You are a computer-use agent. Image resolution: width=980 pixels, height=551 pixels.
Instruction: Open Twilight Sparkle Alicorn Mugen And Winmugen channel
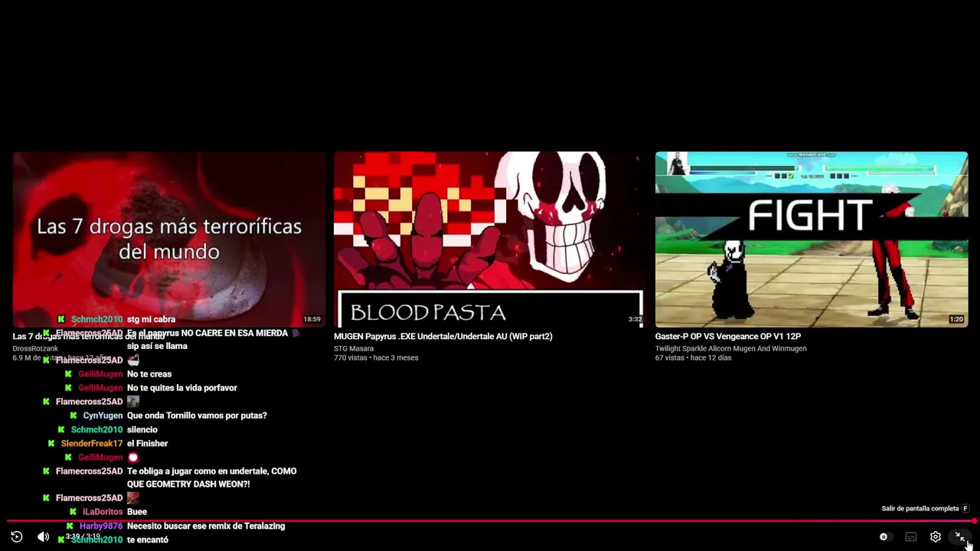coord(730,349)
